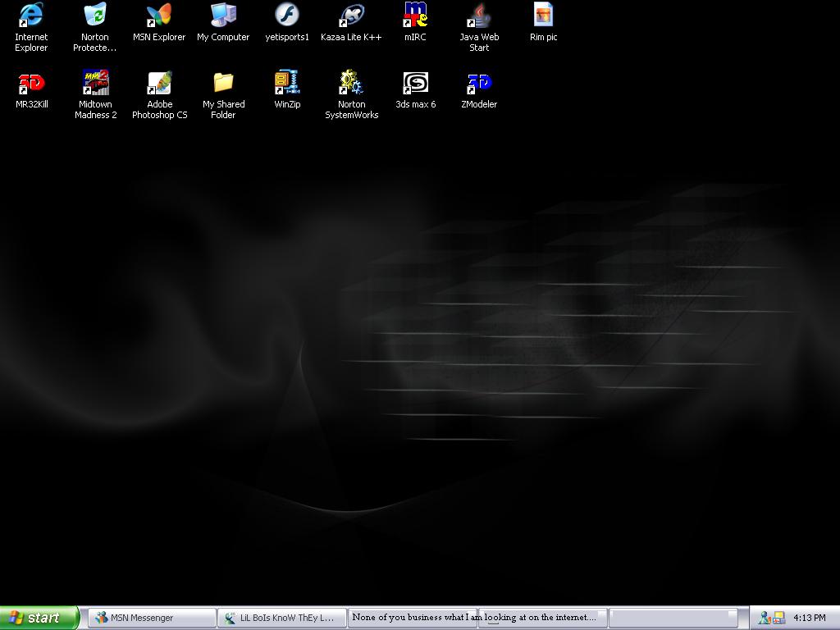Viewport: 840px width, 630px height.
Task: Open the 3ds max 6 shortcut
Action: pyautogui.click(x=415, y=83)
